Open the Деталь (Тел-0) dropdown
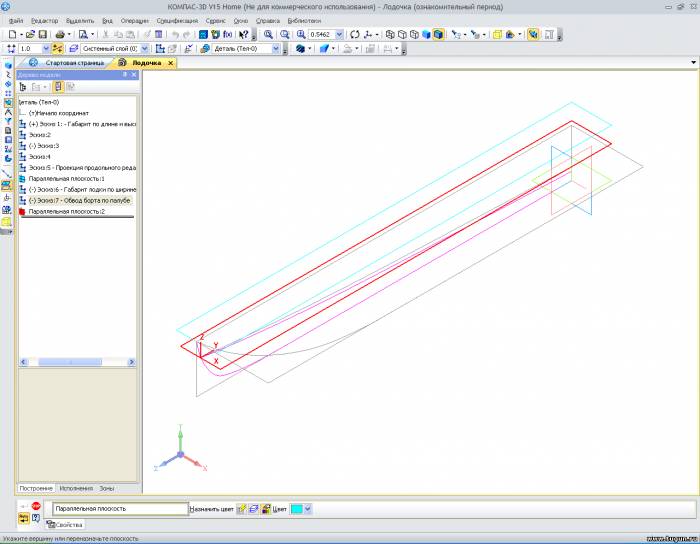The height and width of the screenshot is (544, 700). click(276, 48)
